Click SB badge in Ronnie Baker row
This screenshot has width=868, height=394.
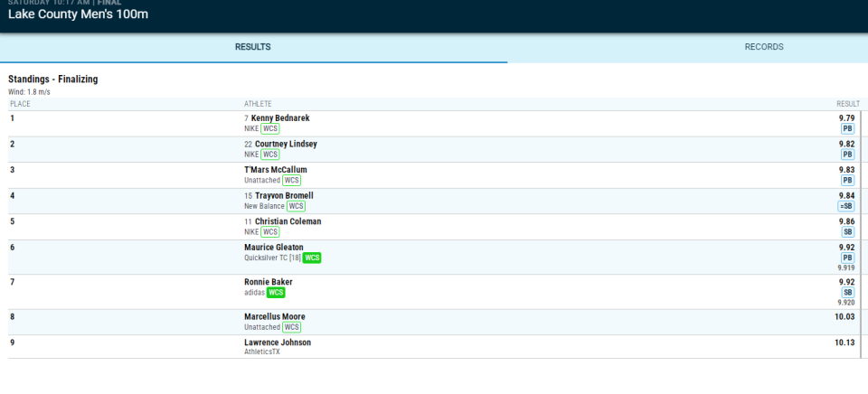[x=847, y=293]
